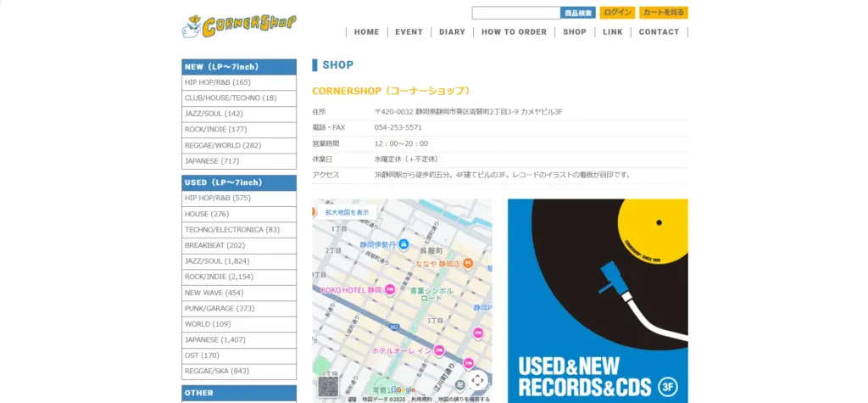Click the Cornershop logo
868x403 pixels.
(x=239, y=25)
